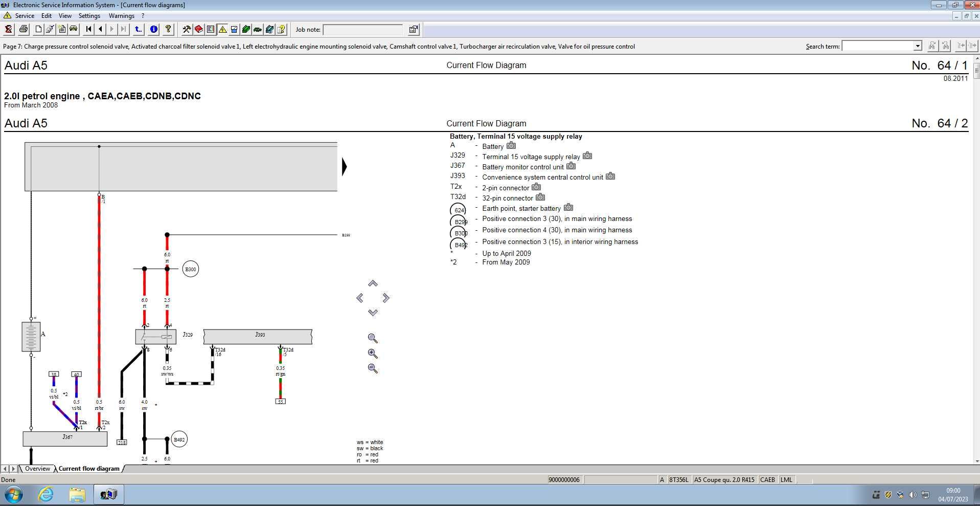The height and width of the screenshot is (506, 980).
Task: Click reference box 55 in diagram
Action: pyautogui.click(x=280, y=402)
